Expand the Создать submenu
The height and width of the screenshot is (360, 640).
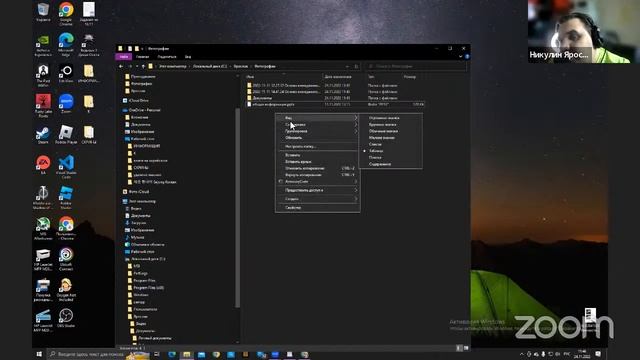[x=318, y=199]
